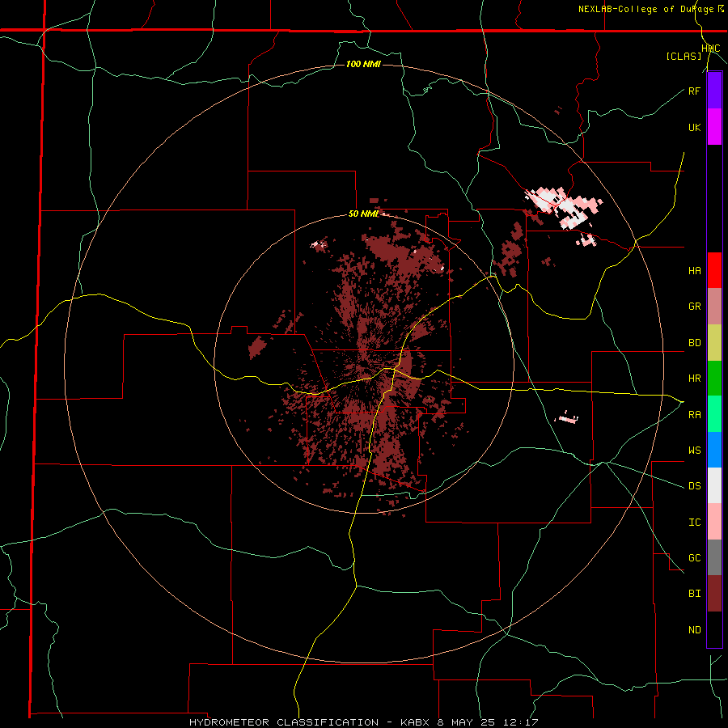728x728 pixels.
Task: Click the RF legend label
Action: click(x=695, y=91)
